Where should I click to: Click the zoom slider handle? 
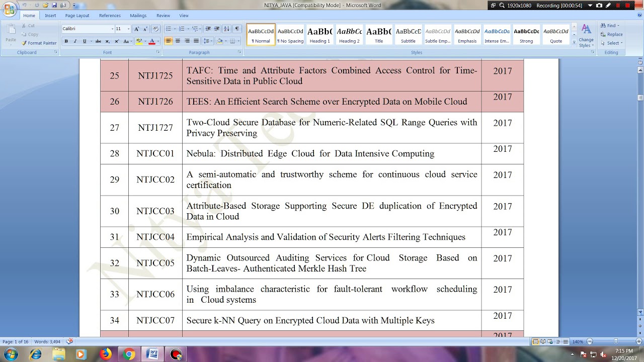click(x=616, y=342)
